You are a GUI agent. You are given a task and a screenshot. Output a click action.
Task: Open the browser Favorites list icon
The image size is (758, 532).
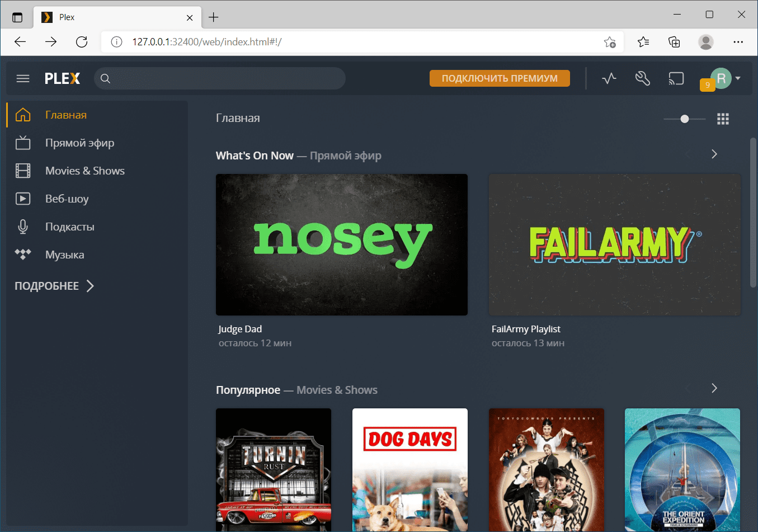(x=643, y=42)
